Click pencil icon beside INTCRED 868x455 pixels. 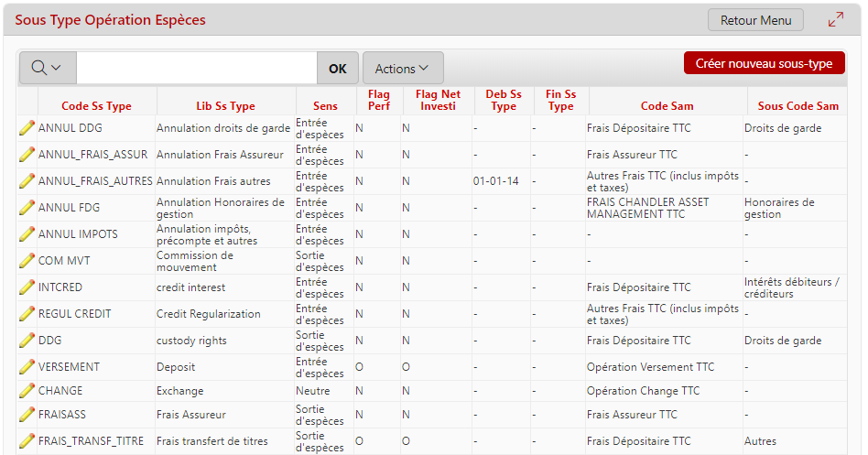27,287
